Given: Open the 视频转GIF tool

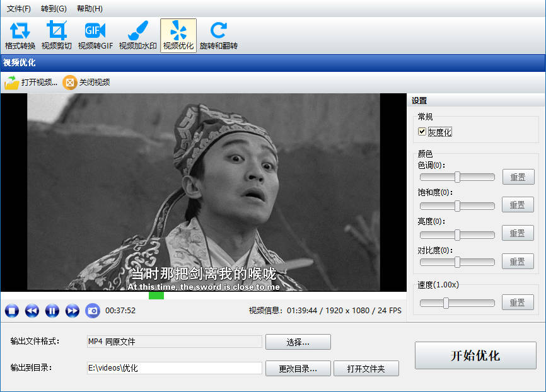Looking at the screenshot, I should (95, 35).
